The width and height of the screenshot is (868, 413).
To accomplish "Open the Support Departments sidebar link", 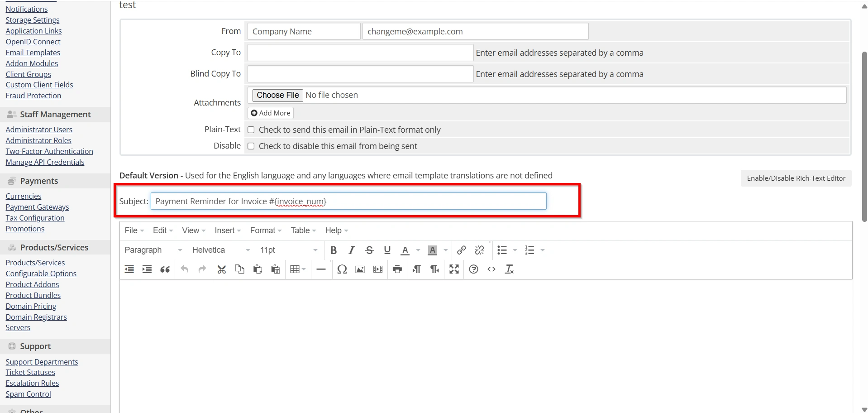I will pos(42,362).
